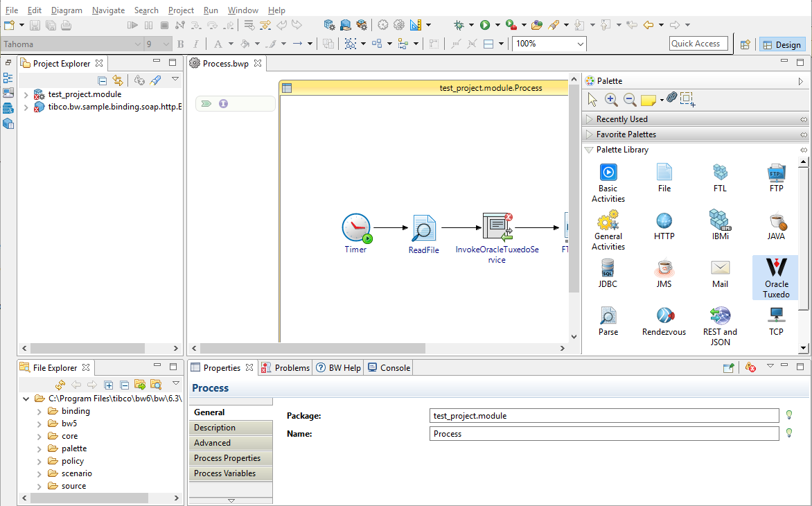Switch to the Problems tab
This screenshot has width=812, height=506.
[285, 368]
